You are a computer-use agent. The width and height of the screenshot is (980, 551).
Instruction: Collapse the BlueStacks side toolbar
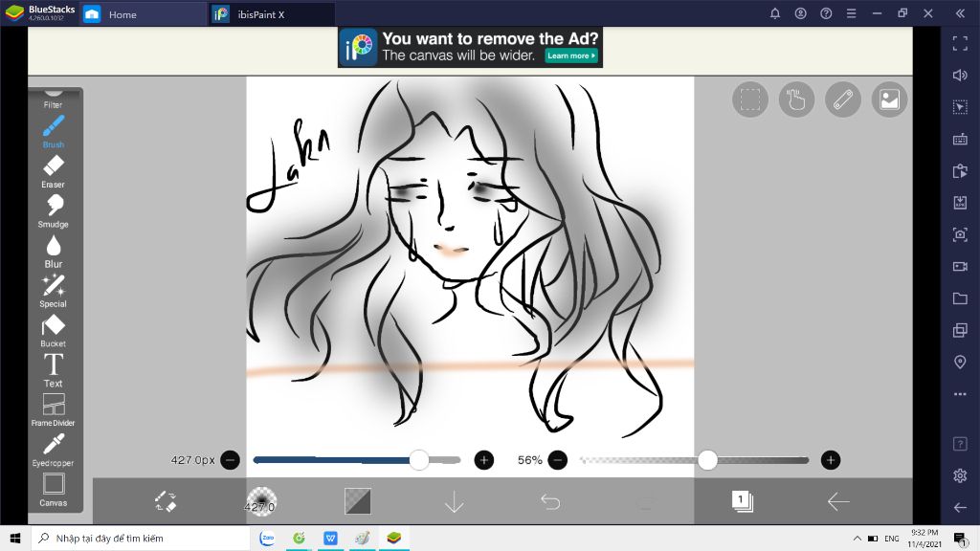[x=960, y=13]
